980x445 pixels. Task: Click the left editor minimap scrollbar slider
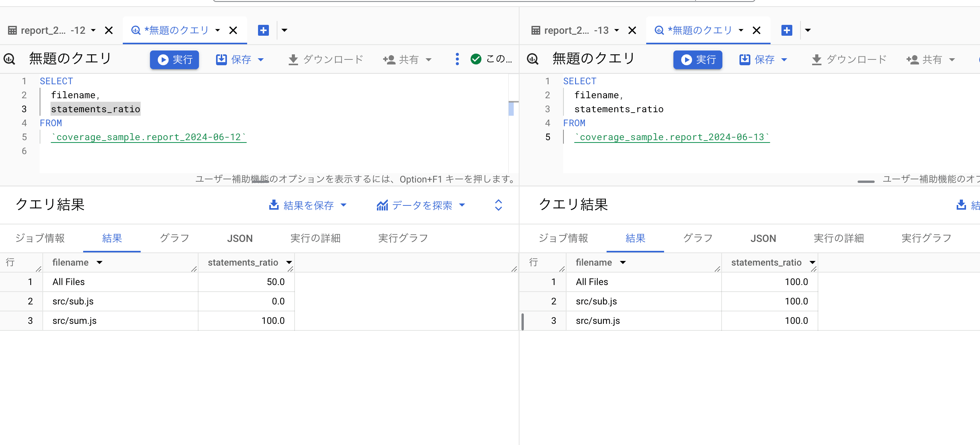[511, 108]
